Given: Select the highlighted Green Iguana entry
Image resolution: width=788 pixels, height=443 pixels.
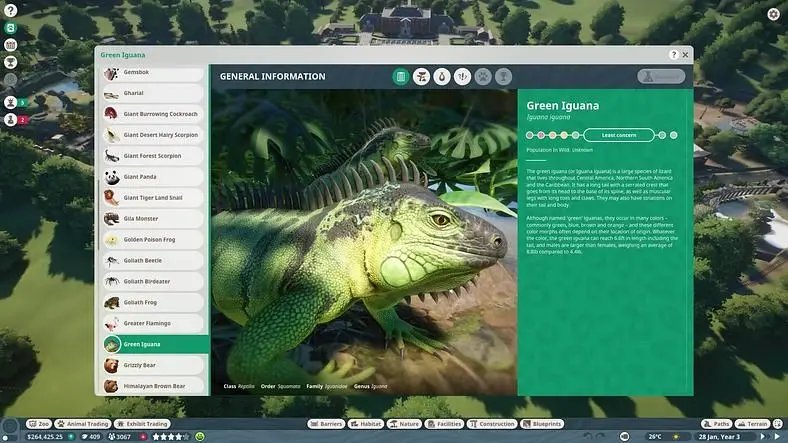Looking at the screenshot, I should 155,345.
